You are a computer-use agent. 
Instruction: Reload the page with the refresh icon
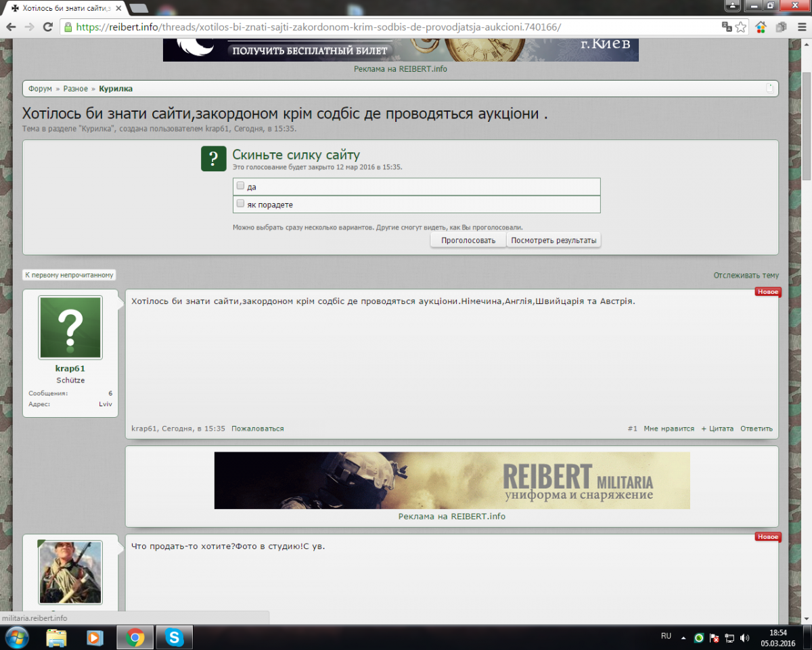[47, 27]
